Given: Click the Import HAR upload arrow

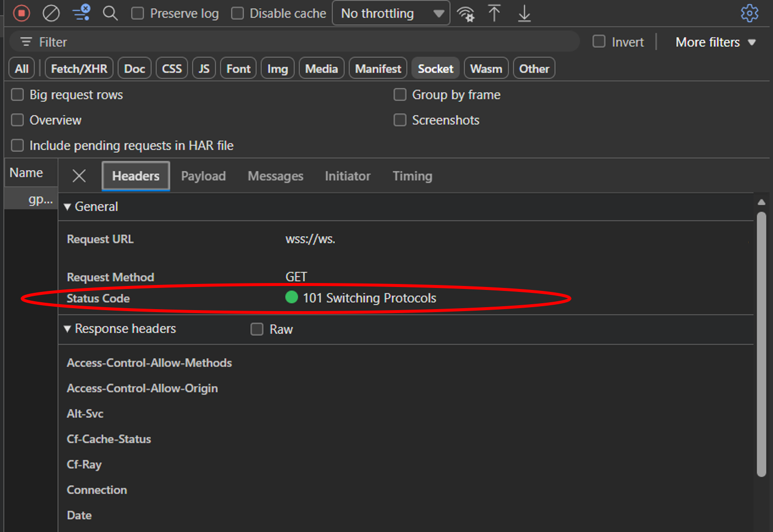Looking at the screenshot, I should coord(494,13).
